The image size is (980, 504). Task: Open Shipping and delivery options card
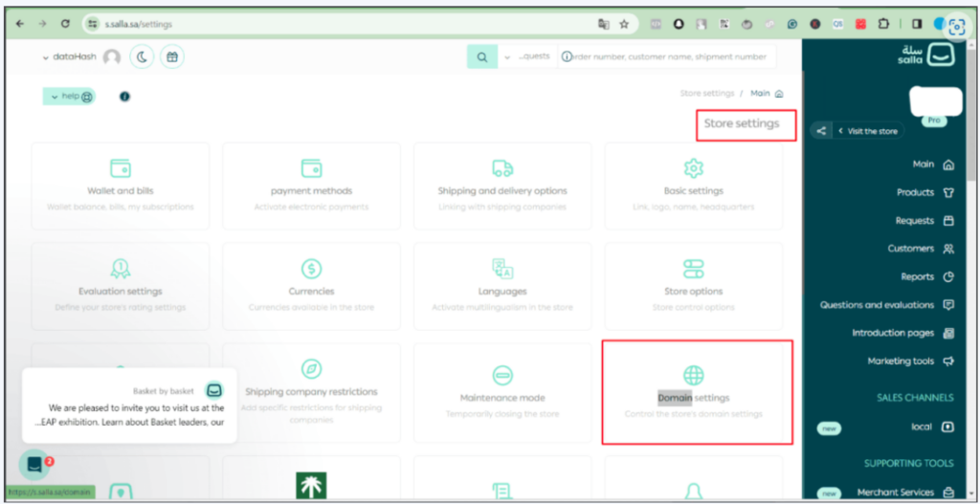[x=502, y=186]
